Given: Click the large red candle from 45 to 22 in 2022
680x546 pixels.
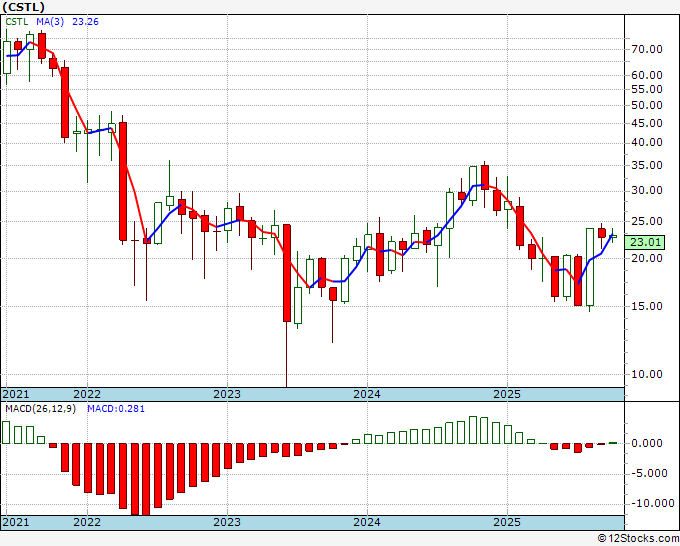Looking at the screenshot, I should point(123,181).
